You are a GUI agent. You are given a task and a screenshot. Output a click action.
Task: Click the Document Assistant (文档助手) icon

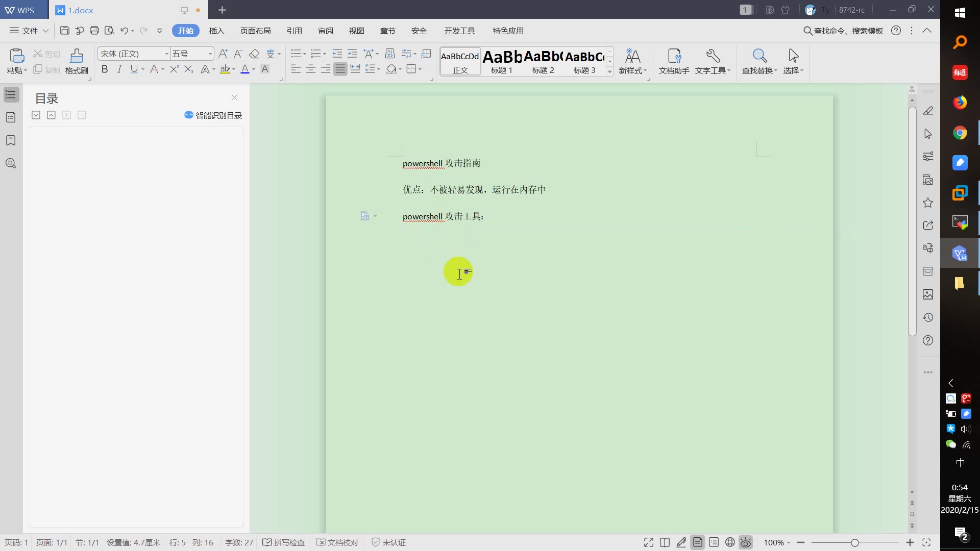[x=674, y=56]
